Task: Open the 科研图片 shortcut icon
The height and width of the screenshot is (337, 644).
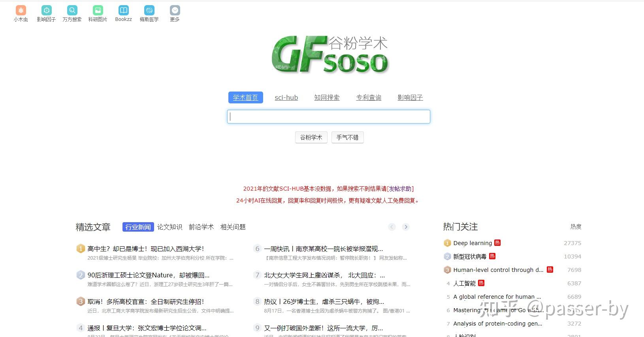Action: point(98,10)
